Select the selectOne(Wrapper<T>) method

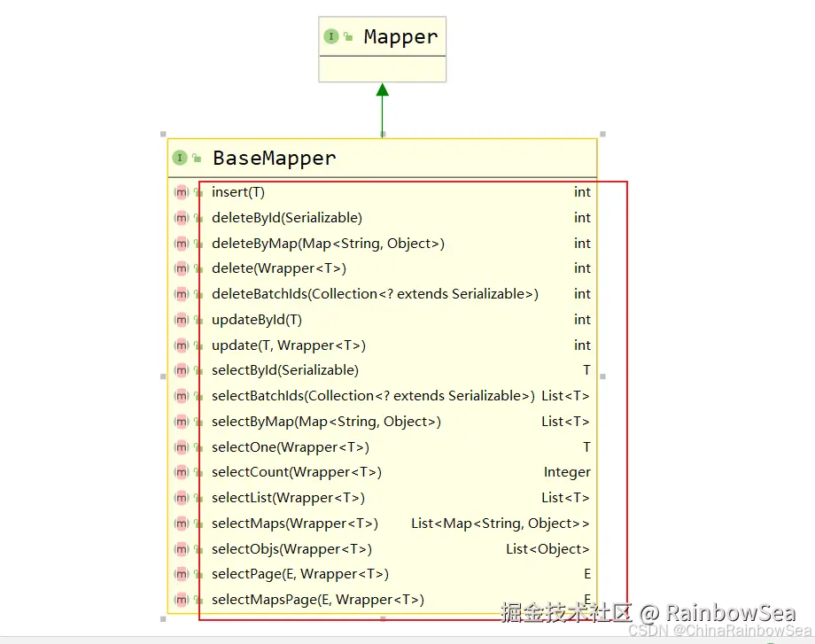tap(291, 447)
